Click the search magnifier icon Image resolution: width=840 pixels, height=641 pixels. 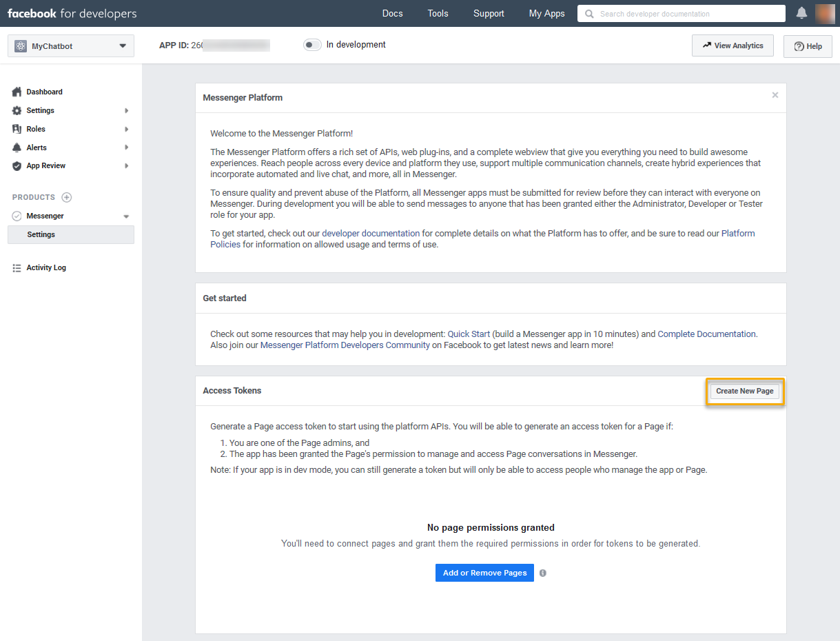(588, 14)
